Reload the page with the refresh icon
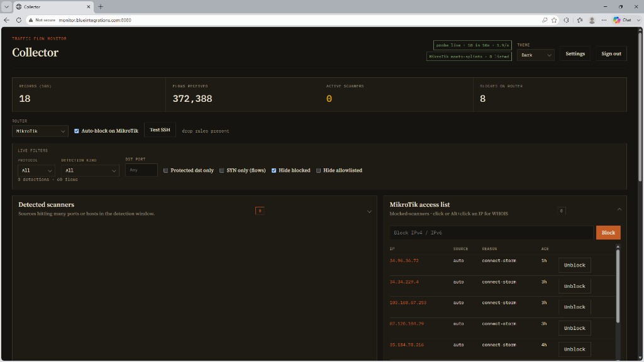 19,19
